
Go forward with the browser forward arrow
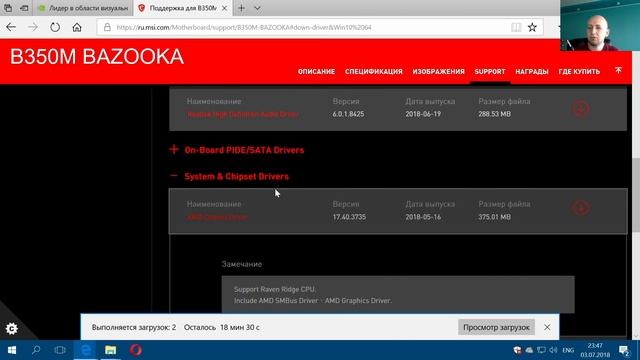point(33,27)
